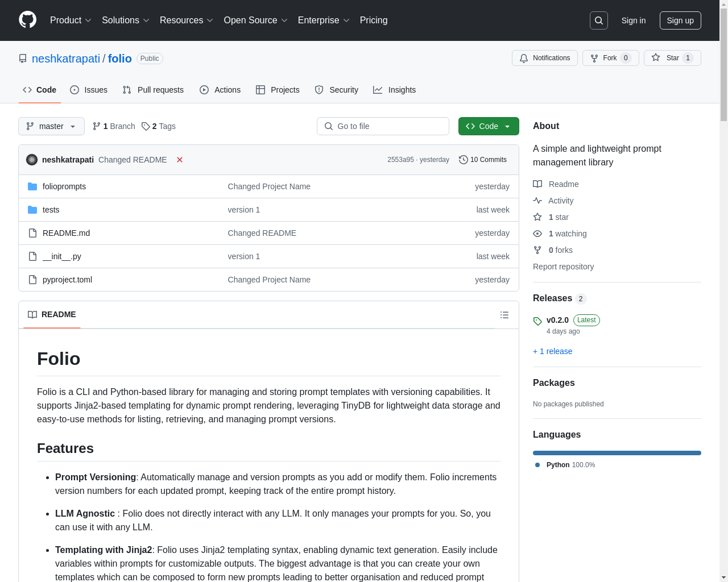The image size is (728, 582).
Task: Click the Python language color dot
Action: [537, 465]
